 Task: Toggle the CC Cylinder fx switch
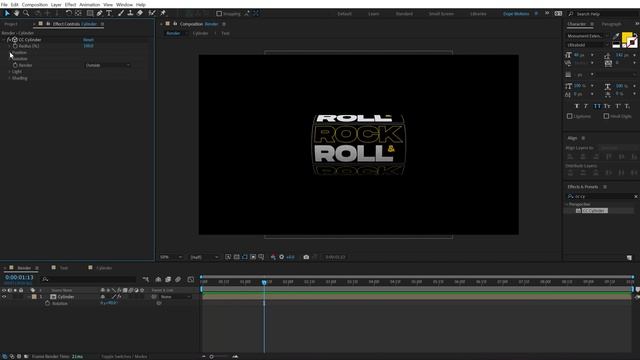9,40
